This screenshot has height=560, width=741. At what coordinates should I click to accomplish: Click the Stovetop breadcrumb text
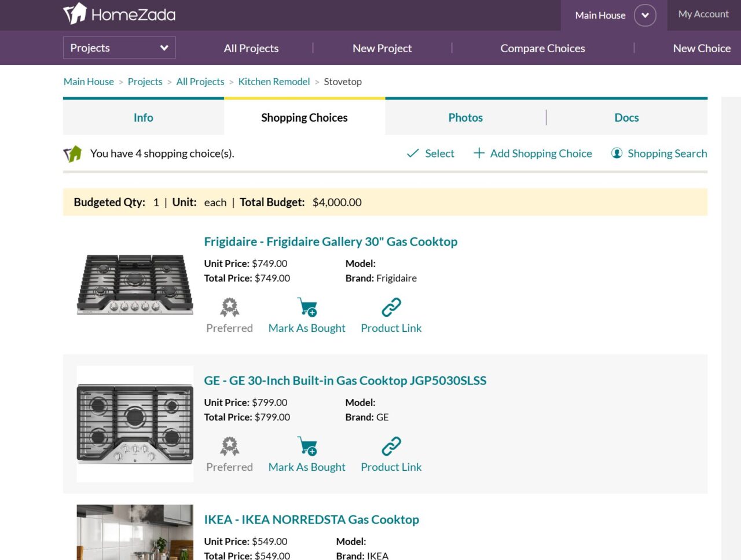click(x=343, y=82)
